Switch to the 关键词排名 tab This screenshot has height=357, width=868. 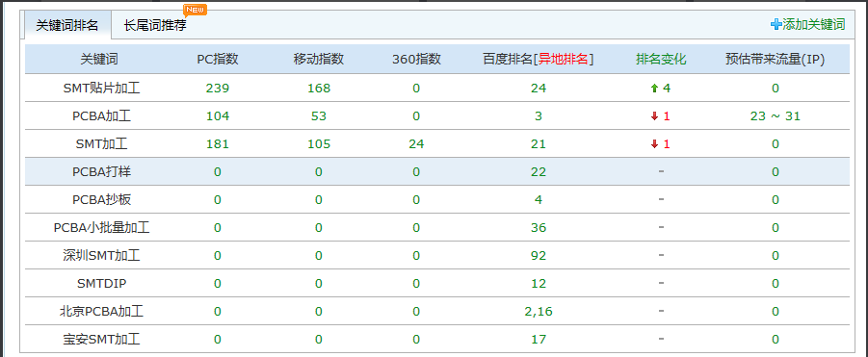tap(67, 25)
